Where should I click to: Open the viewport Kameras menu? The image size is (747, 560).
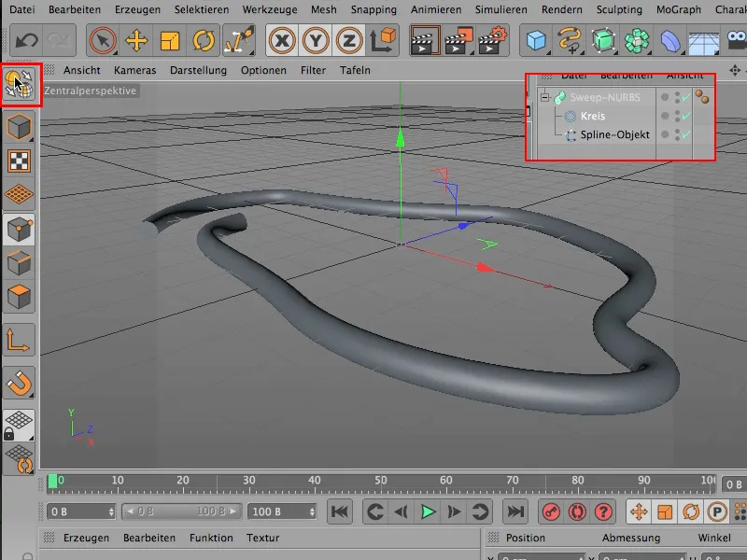tap(134, 71)
